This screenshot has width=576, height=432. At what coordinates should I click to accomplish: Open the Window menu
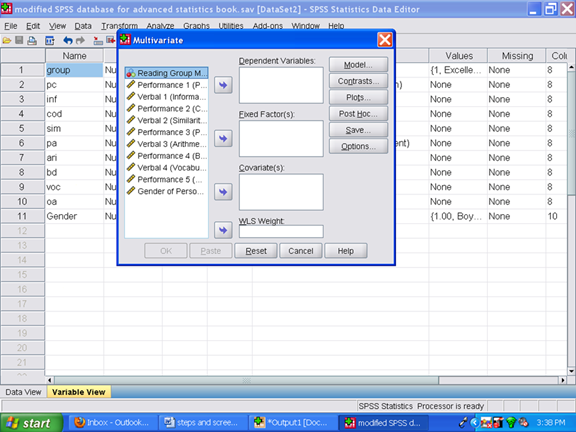[x=306, y=26]
